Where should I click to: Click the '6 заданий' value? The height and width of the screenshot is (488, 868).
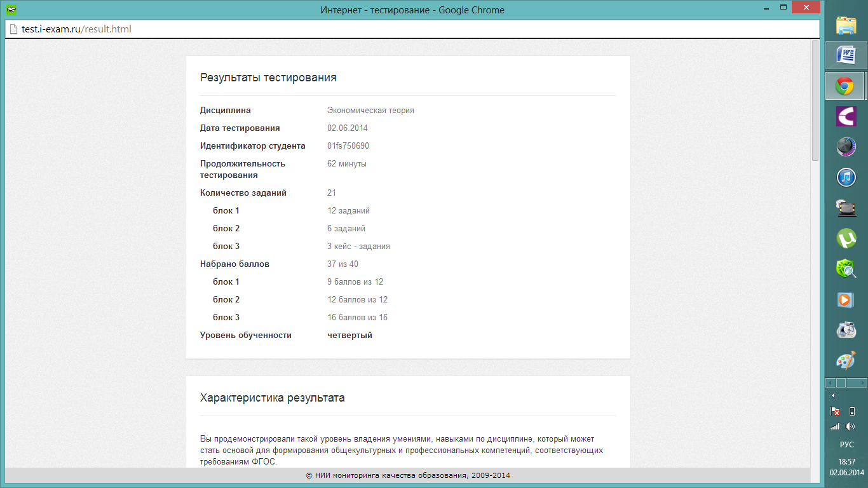pos(346,229)
